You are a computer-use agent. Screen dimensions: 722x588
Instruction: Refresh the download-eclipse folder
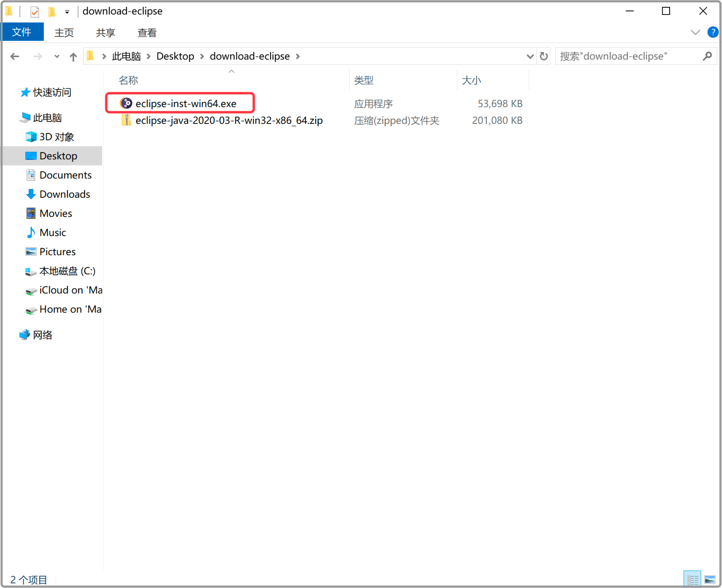[x=544, y=56]
